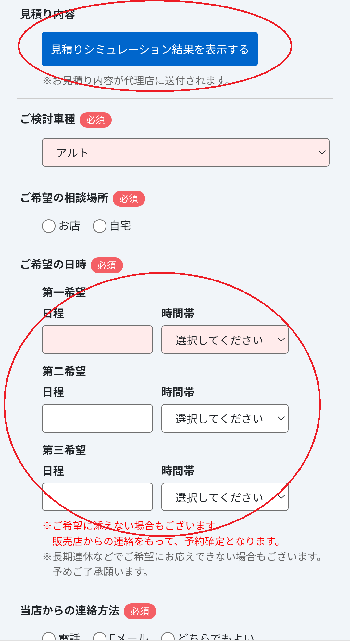Click the お店 label text

pyautogui.click(x=69, y=226)
